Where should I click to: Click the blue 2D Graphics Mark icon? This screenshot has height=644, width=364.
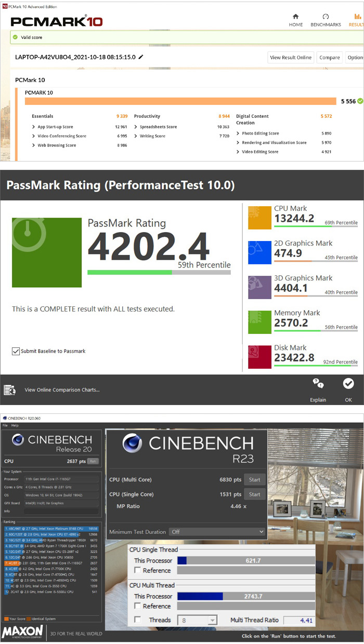259,252
